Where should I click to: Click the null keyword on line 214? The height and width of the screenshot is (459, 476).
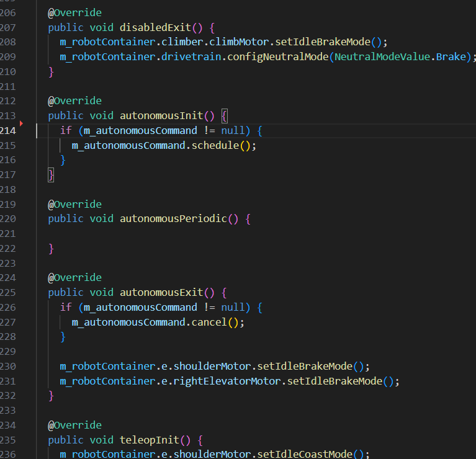pos(233,130)
